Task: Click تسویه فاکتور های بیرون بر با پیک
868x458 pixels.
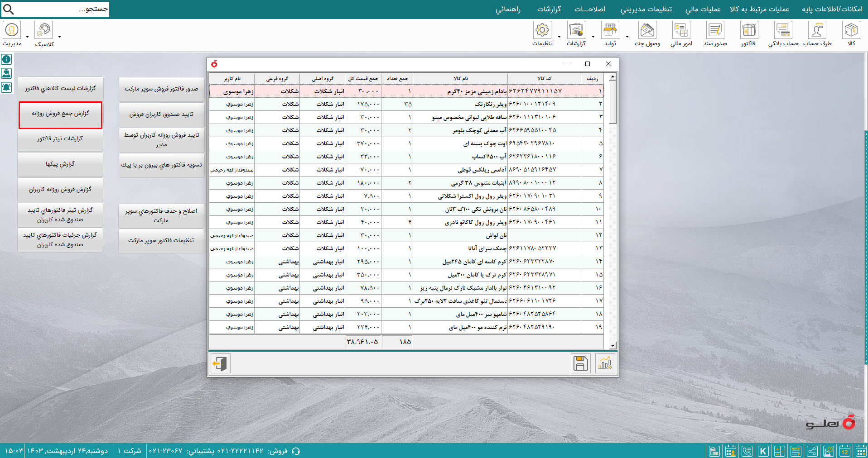Action: click(x=161, y=165)
